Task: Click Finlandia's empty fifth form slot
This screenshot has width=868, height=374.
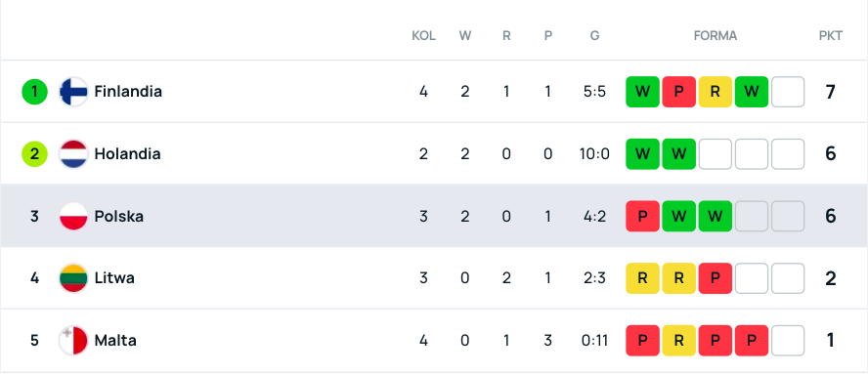Action: click(788, 91)
